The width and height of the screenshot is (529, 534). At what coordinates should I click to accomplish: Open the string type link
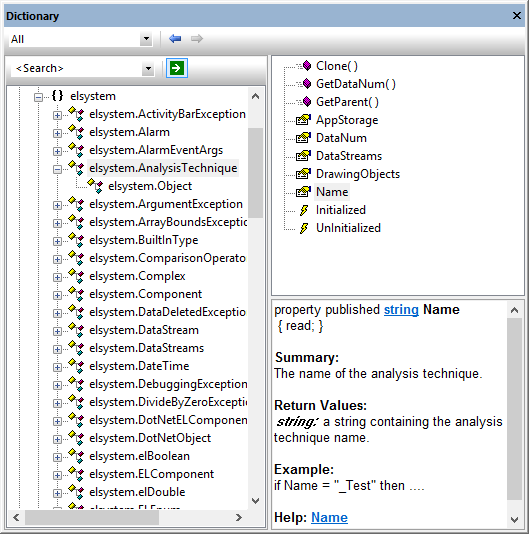point(401,309)
